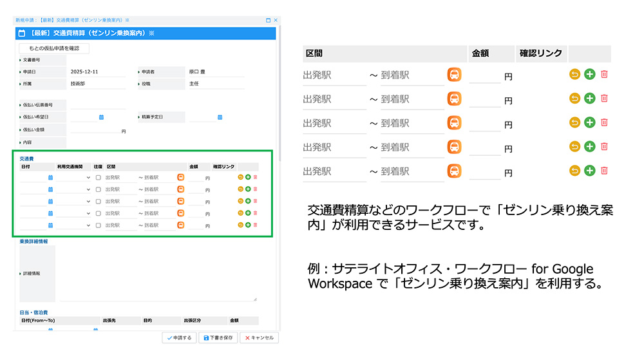Image resolution: width=644 pixels, height=360 pixels.
Task: Click the bus transit search icon in first row of enlarged right panel
Action: (x=454, y=75)
